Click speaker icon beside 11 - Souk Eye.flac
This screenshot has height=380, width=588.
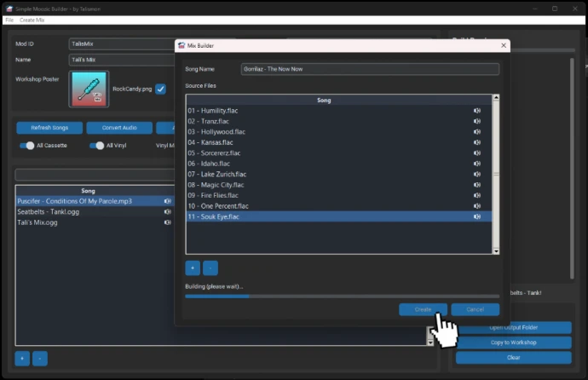[x=477, y=216]
